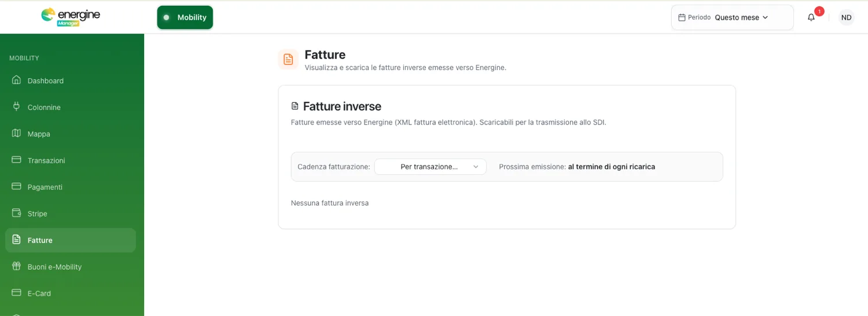Click the gift icon beside Buoni e-Mobility
This screenshot has height=316, width=868.
(x=16, y=266)
